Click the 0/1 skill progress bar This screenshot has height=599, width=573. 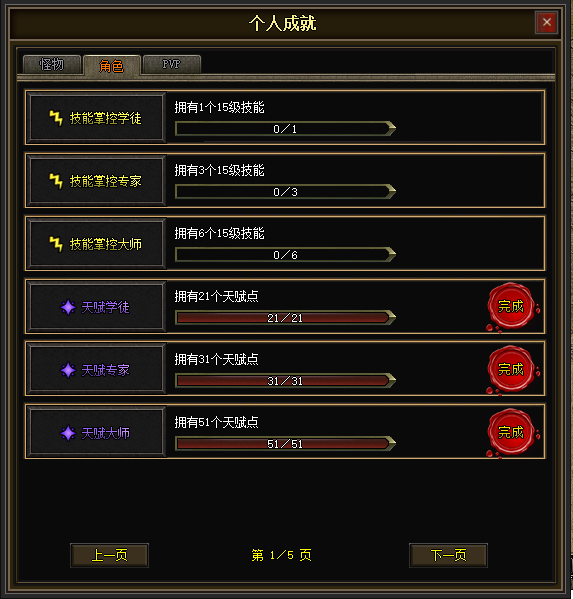pos(285,129)
